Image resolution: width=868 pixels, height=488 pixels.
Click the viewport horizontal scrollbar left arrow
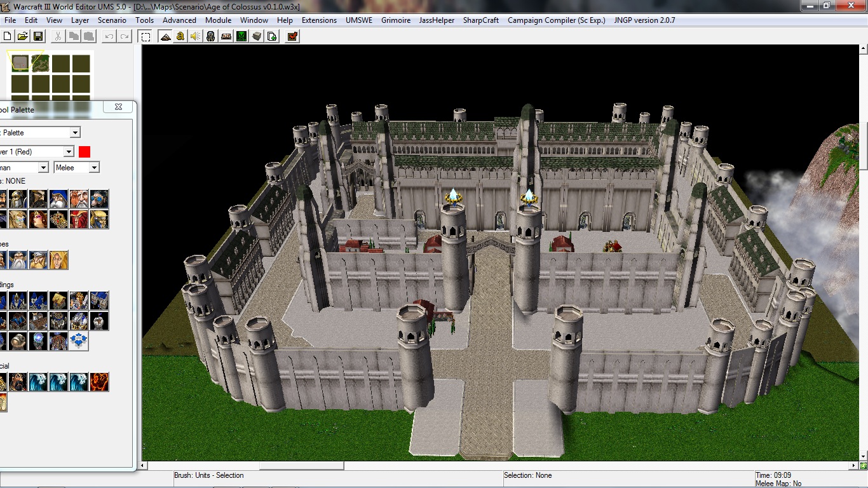pos(142,466)
